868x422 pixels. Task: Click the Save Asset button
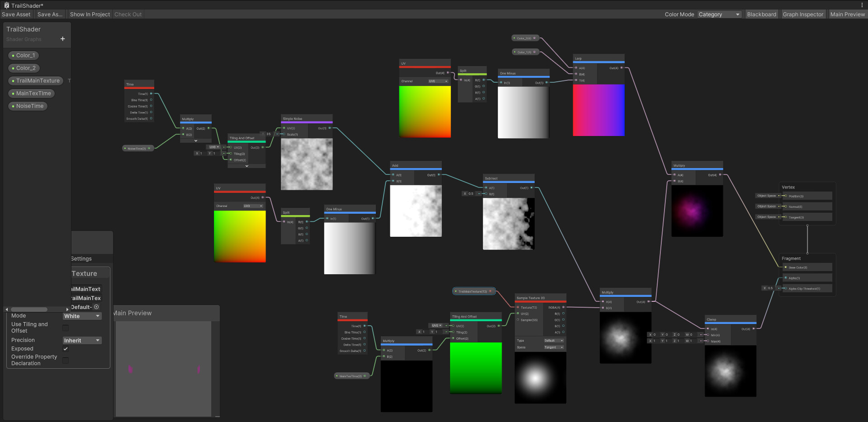pyautogui.click(x=16, y=14)
